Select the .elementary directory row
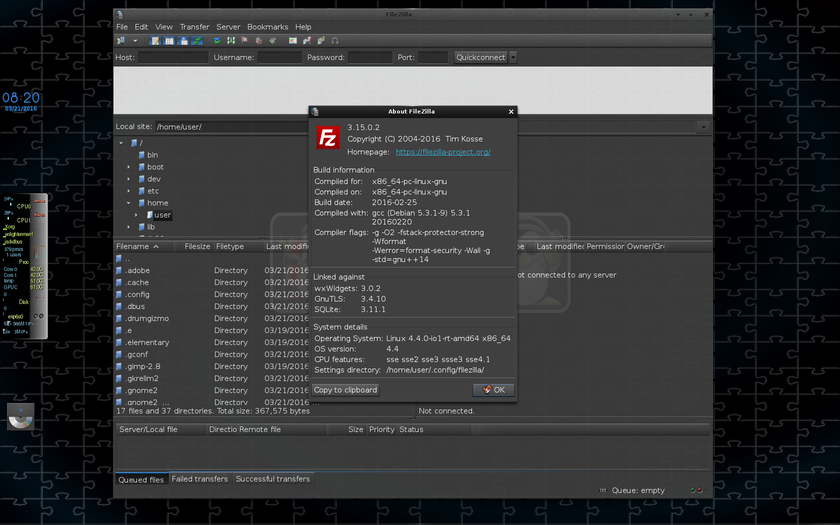This screenshot has width=840, height=525. point(212,342)
